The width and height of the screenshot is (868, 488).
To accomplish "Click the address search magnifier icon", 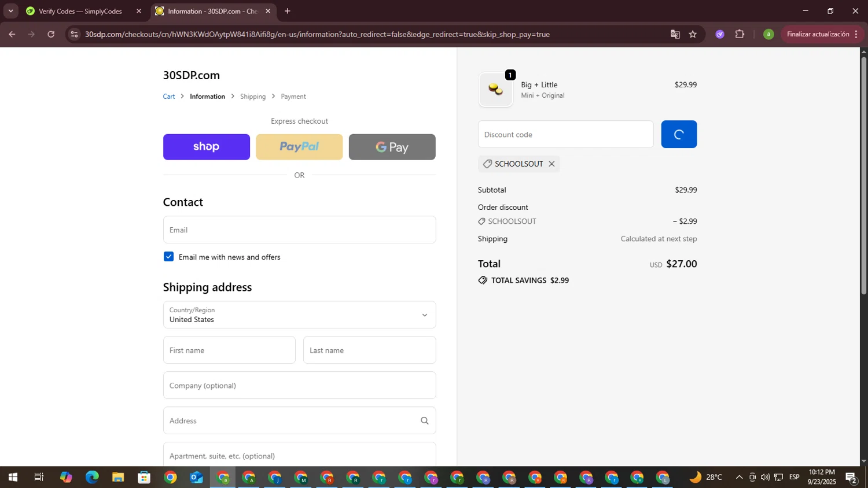I will click(425, 421).
